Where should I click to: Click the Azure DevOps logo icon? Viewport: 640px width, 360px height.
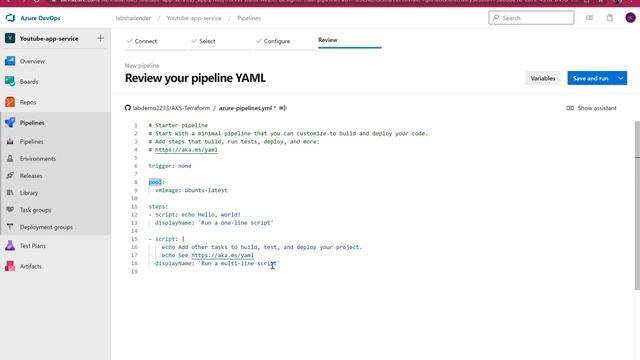pos(10,18)
